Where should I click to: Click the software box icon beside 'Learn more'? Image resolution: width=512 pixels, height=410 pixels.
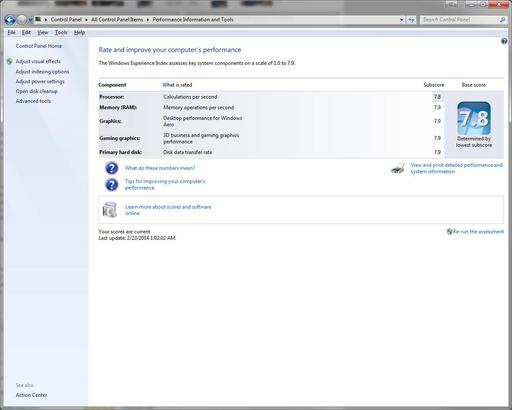[x=110, y=210]
